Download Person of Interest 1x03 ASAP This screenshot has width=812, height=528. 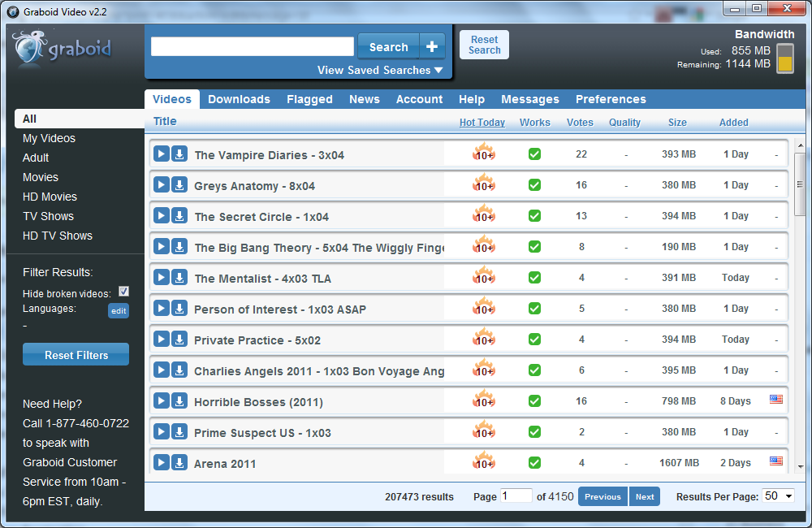click(x=179, y=309)
